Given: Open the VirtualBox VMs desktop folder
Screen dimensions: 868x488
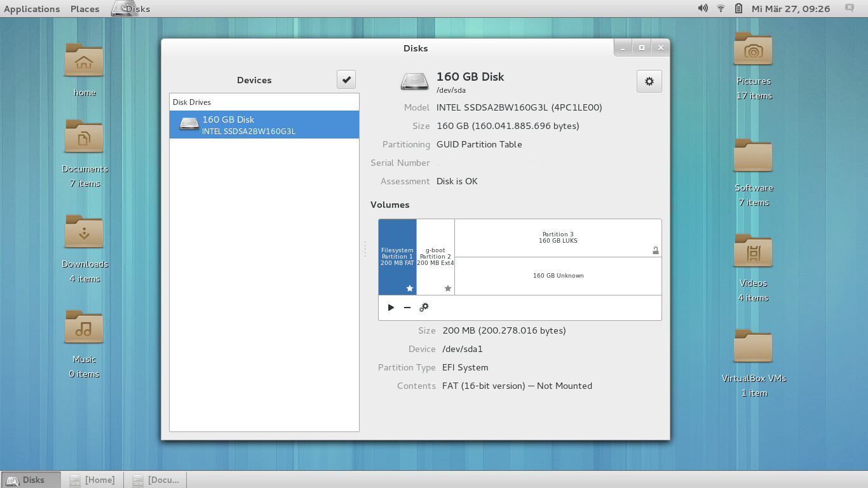Looking at the screenshot, I should click(x=753, y=346).
